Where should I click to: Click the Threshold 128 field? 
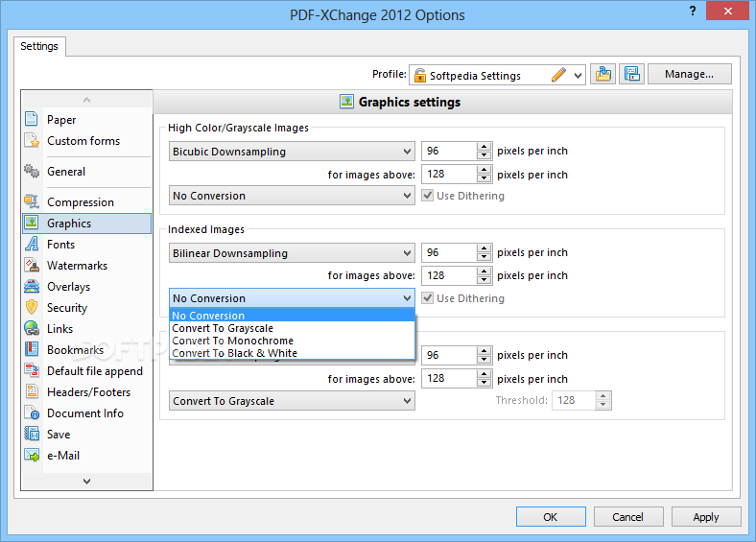(x=574, y=400)
